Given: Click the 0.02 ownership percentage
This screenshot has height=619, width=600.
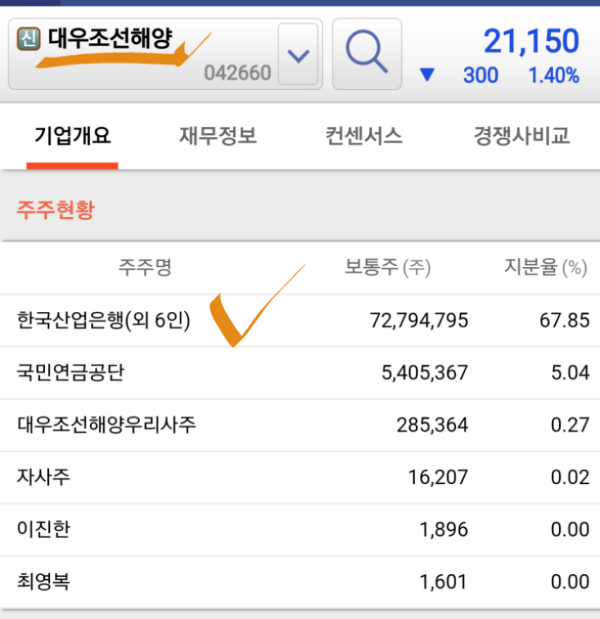Looking at the screenshot, I should [570, 477].
